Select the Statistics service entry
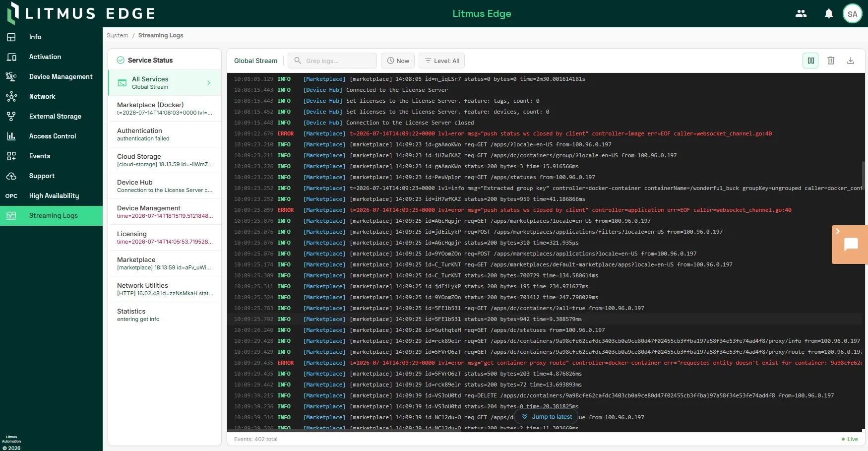868x451 pixels. click(165, 315)
